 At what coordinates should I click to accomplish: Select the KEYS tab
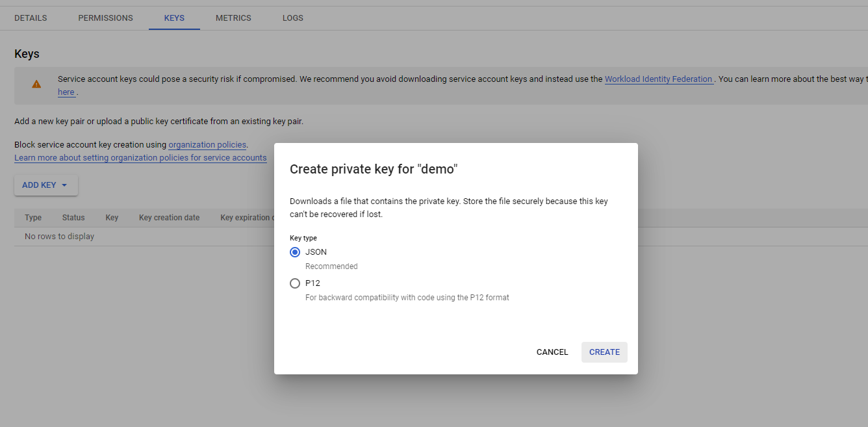pyautogui.click(x=174, y=18)
